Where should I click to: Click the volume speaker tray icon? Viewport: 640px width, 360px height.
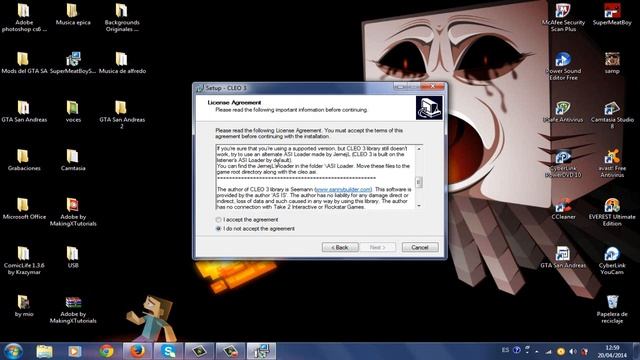pos(573,351)
